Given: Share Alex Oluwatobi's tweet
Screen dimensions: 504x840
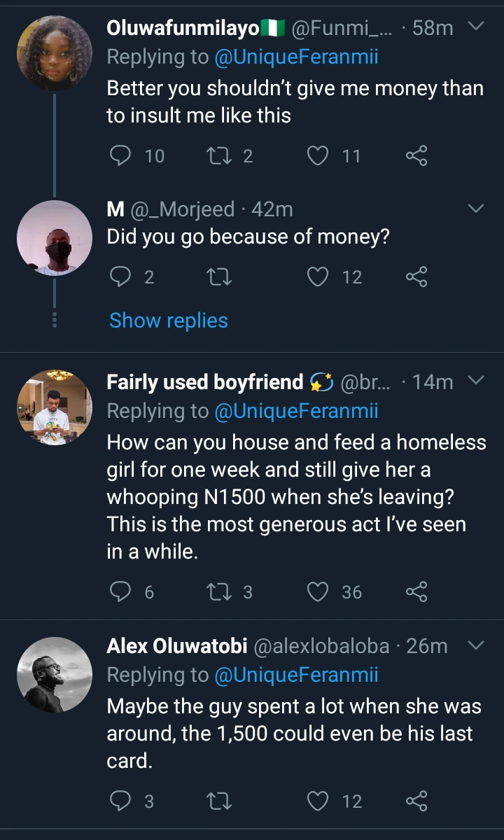Looking at the screenshot, I should pyautogui.click(x=416, y=801).
